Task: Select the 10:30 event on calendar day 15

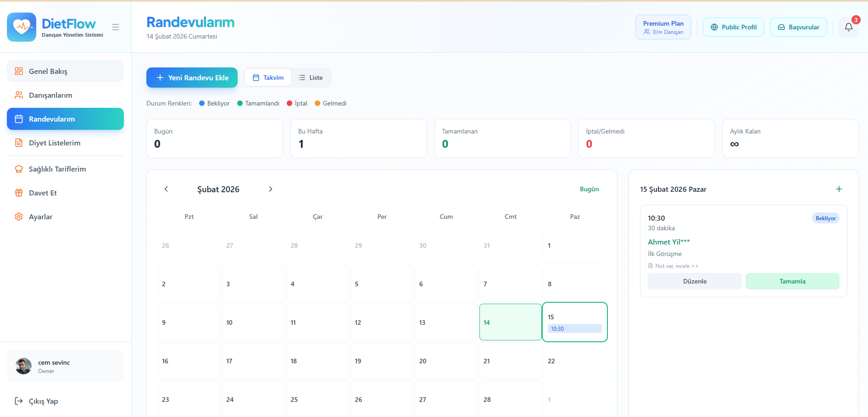Action: pyautogui.click(x=574, y=328)
